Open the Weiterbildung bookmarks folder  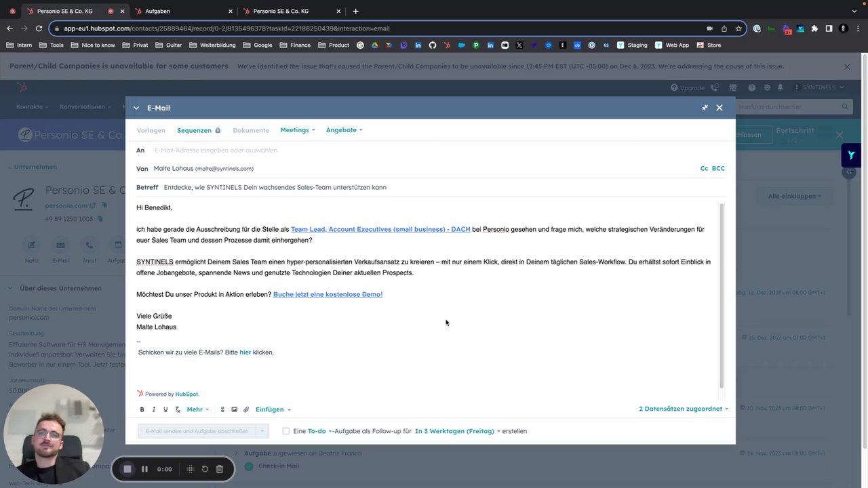pyautogui.click(x=212, y=45)
